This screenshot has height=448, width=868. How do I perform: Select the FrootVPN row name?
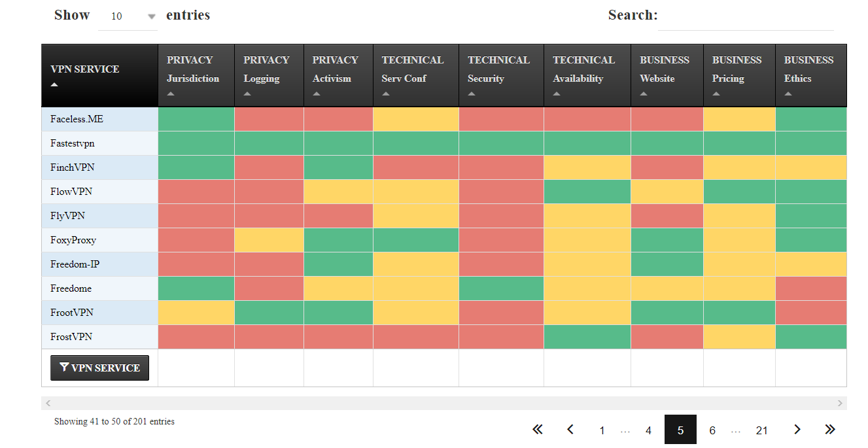[72, 313]
